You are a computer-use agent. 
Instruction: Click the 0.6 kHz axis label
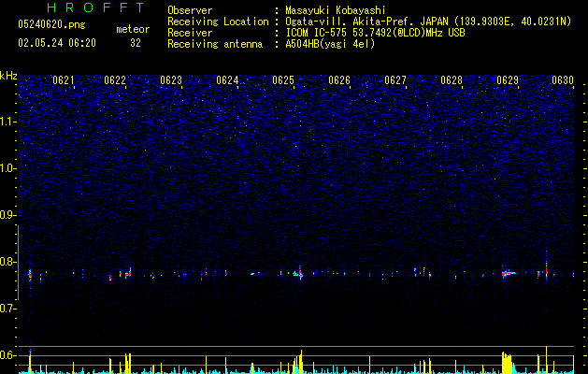8,355
